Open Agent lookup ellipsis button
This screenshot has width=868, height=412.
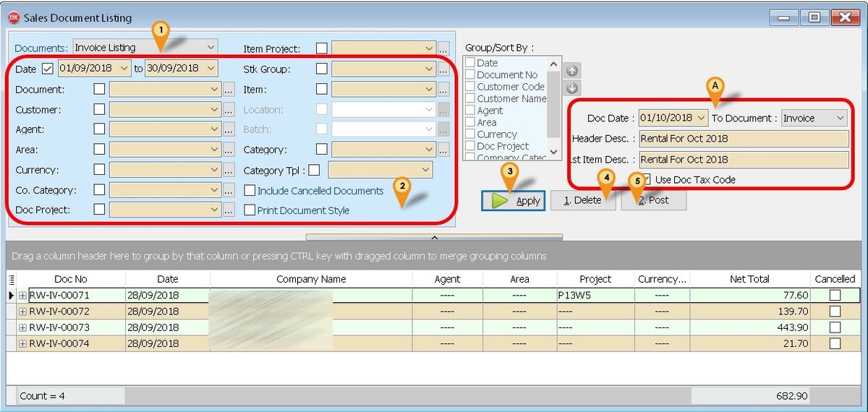pos(229,130)
